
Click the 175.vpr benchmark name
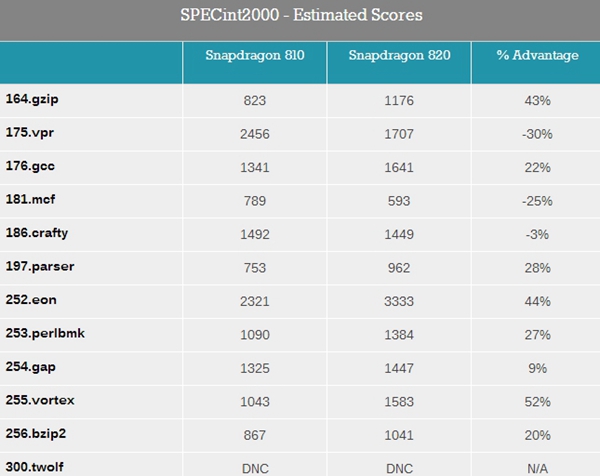(x=25, y=134)
